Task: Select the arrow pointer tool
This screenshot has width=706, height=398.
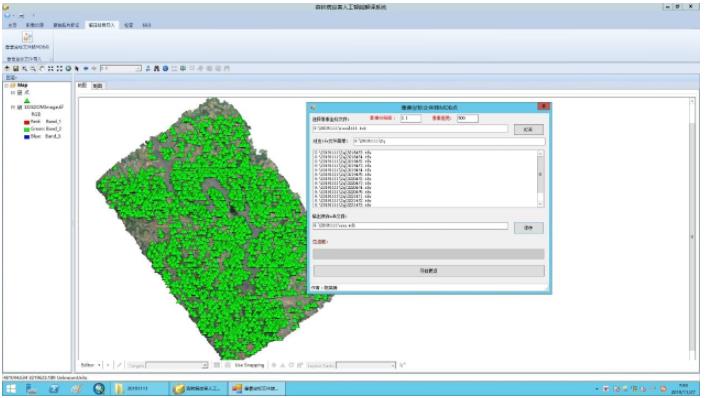Action: pos(77,68)
